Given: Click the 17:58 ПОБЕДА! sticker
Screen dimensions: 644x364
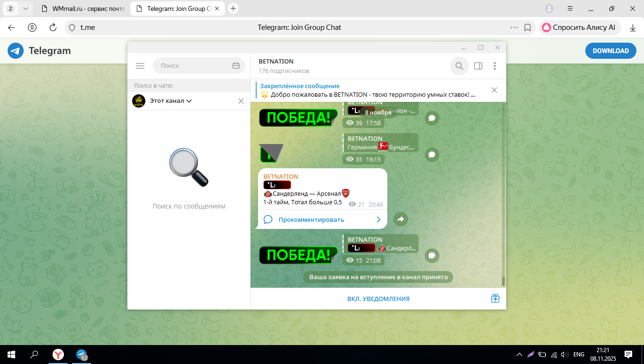Looking at the screenshot, I should point(298,118).
